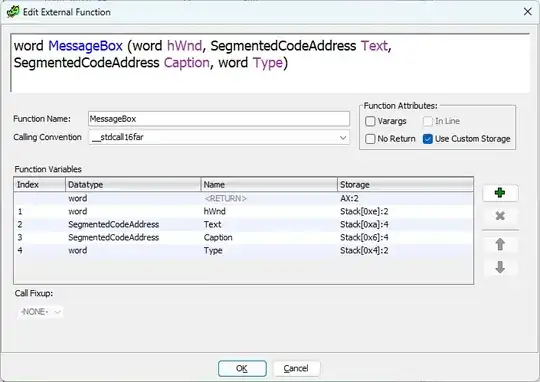Sort by the Datatype column header
The image size is (540, 382).
click(133, 185)
